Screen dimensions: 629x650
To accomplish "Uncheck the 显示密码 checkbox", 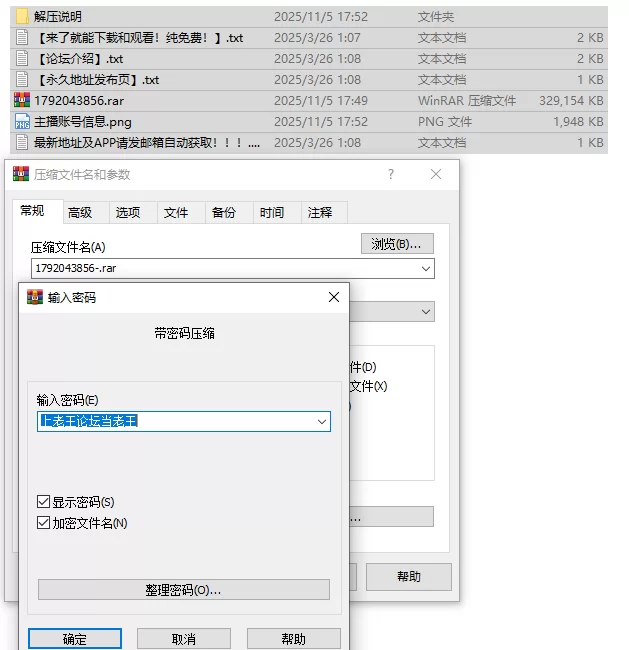I will click(x=43, y=502).
